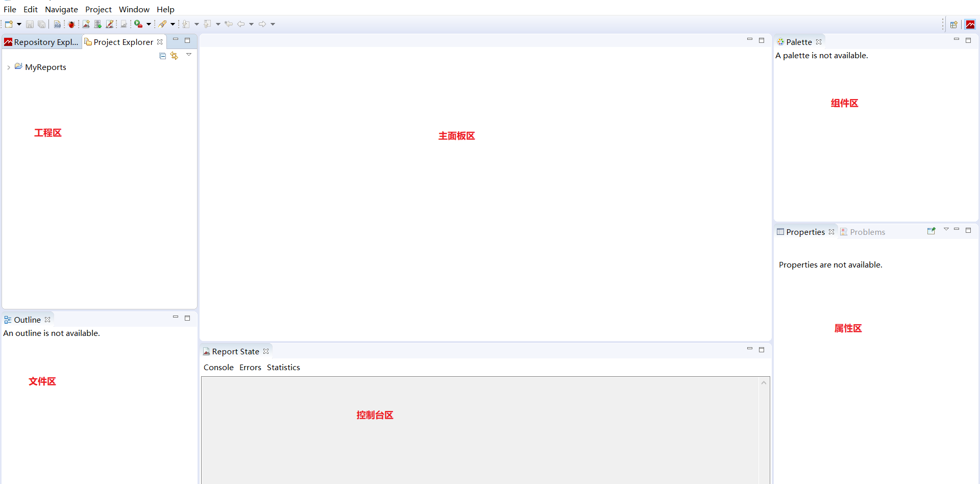Switch to the Statistics sub-tab
The image size is (980, 484).
click(x=283, y=367)
